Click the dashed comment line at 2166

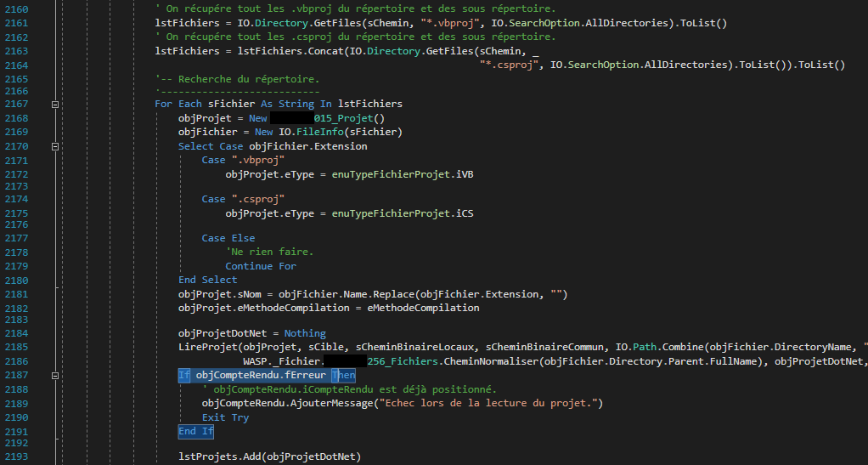tap(238, 92)
